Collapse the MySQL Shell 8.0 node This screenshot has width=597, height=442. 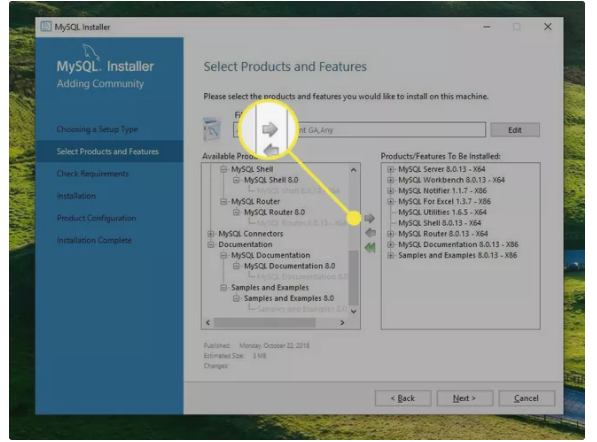pos(236,180)
